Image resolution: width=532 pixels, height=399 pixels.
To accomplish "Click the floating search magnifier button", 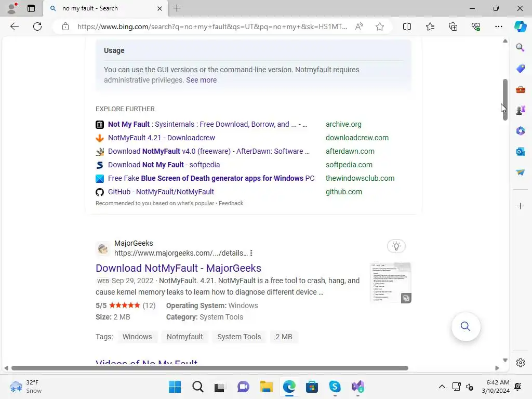I will point(465,326).
